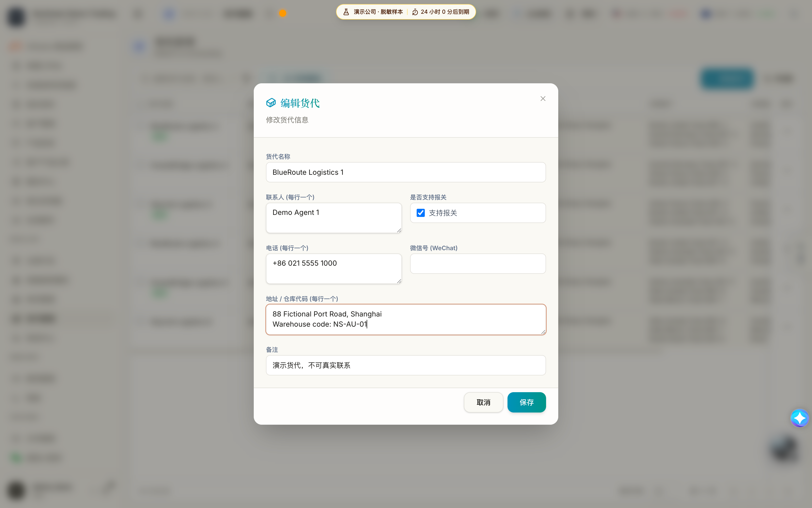Click the empty 微信号 (WeChat) input
812x508 pixels.
[x=478, y=264]
